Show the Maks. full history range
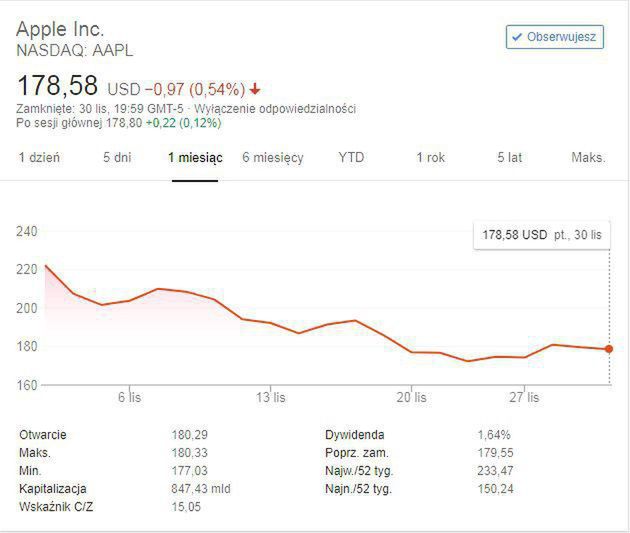 point(588,158)
